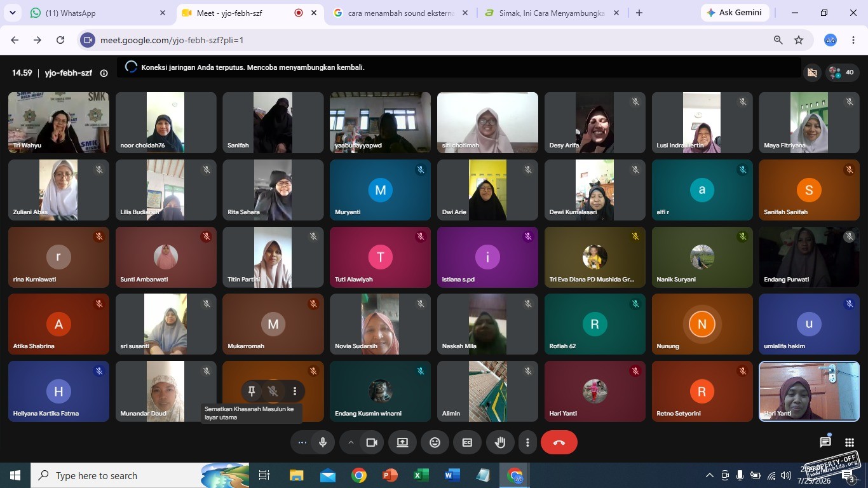Open more options in the call controls
The image size is (868, 488).
[527, 442]
